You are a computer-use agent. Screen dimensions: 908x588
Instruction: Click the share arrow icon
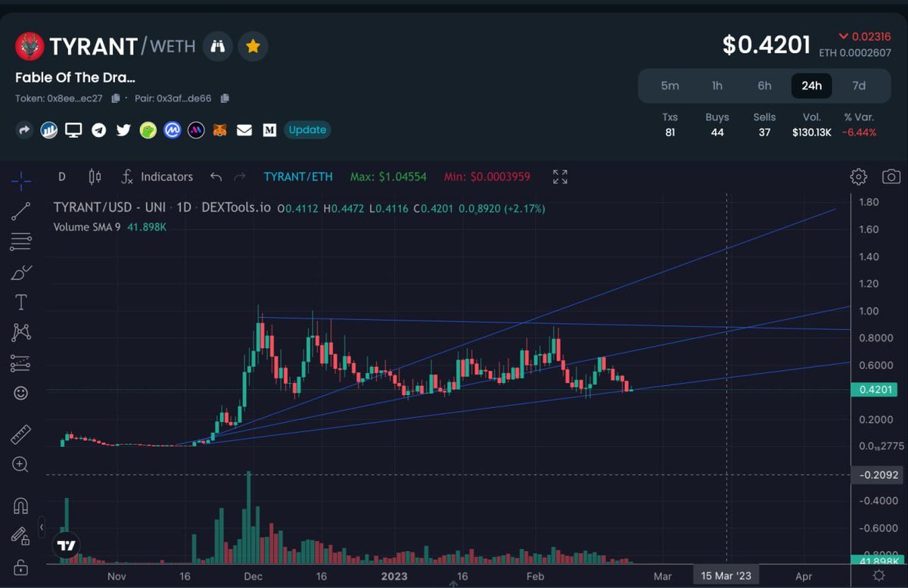click(24, 130)
